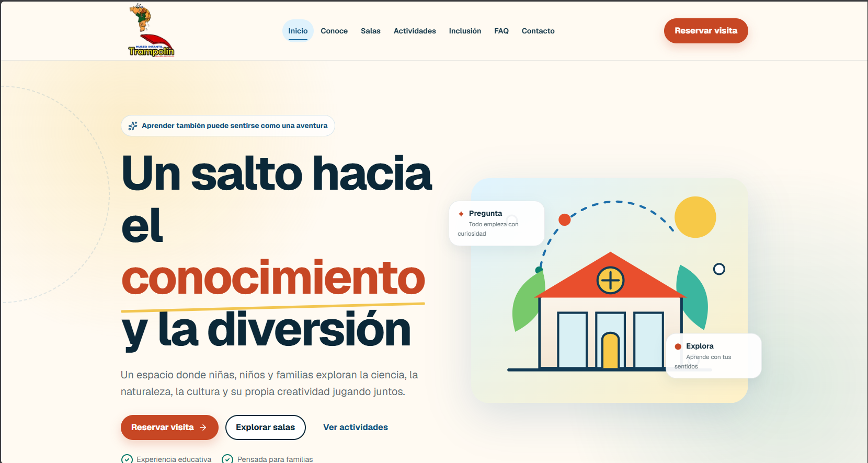The height and width of the screenshot is (463, 868).
Task: Click the 'Todo empieza con curiosidad' caption
Action: pos(488,229)
